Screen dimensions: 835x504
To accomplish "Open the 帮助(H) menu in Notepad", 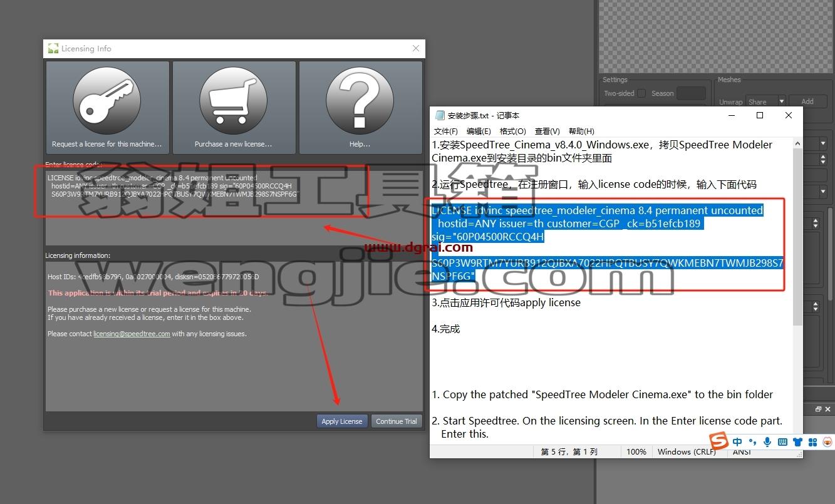I will click(x=581, y=131).
